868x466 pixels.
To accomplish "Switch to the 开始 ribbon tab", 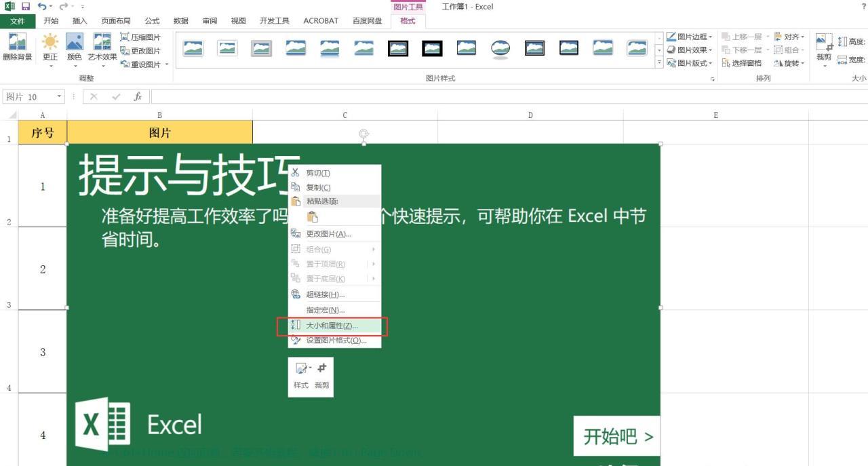I will point(51,21).
